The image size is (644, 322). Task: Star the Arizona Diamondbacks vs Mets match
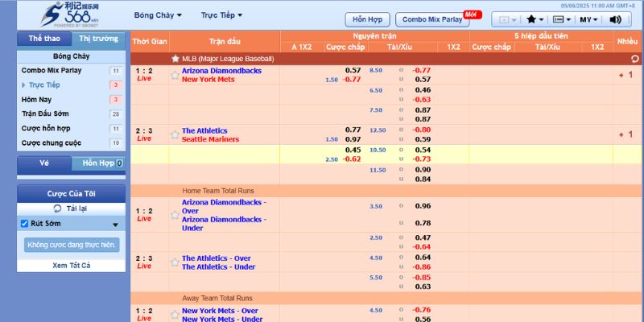point(175,75)
